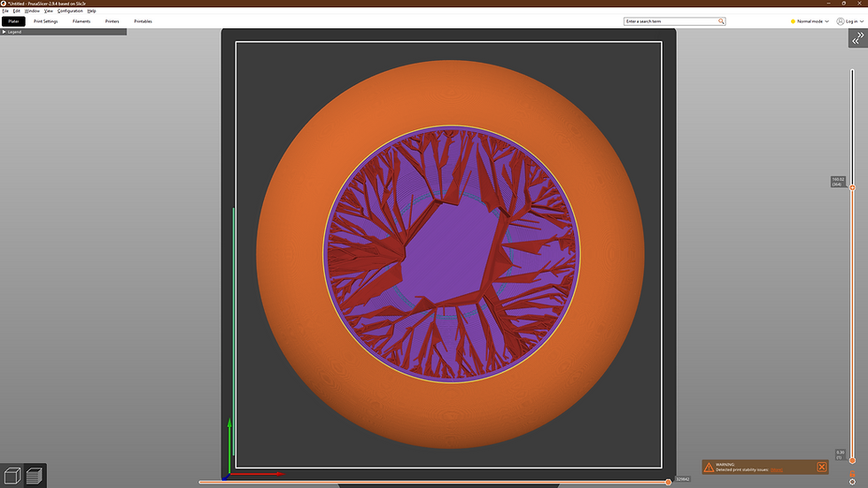Open the Log in account dropdown
The width and height of the screenshot is (868, 488).
[854, 21]
